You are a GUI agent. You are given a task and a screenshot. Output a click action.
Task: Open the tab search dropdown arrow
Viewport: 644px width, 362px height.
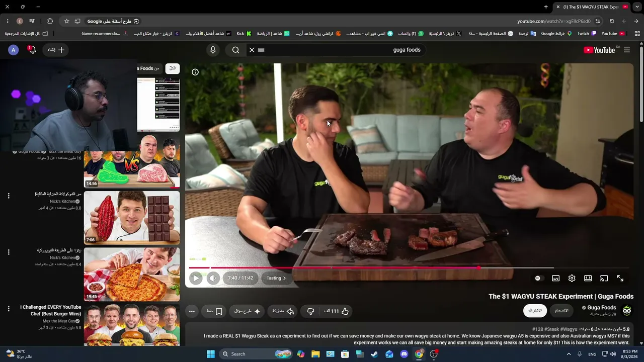[637, 7]
